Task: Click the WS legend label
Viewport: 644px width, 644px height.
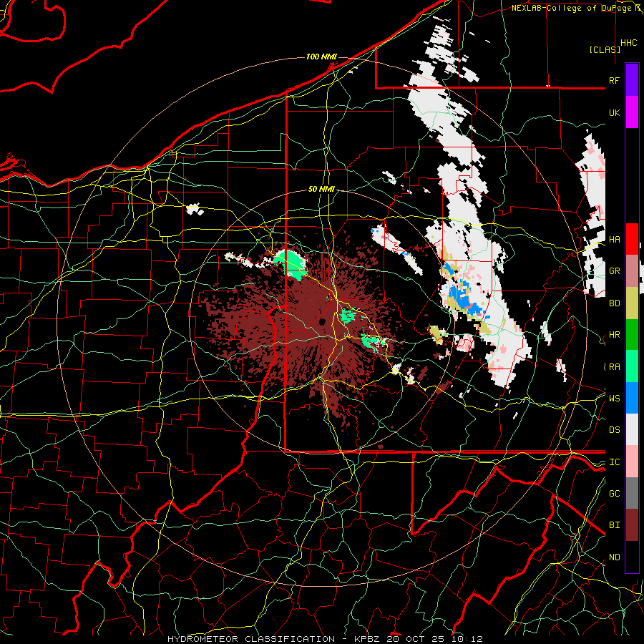Action: 614,398
